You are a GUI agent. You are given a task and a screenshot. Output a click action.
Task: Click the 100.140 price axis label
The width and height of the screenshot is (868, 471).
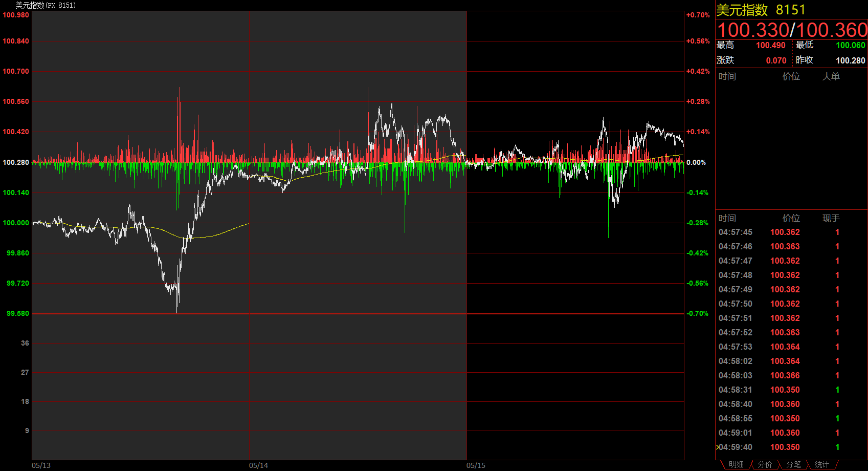coord(16,192)
